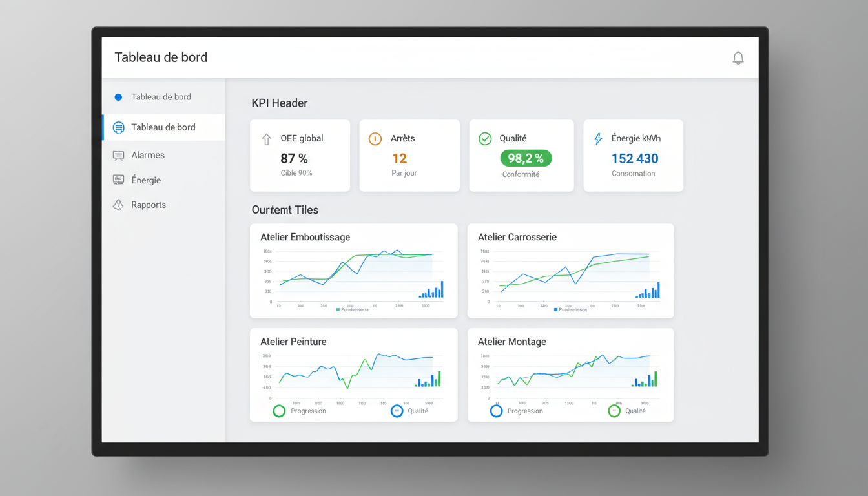Open notifications with the bell icon
The width and height of the screenshot is (868, 496).
tap(738, 58)
